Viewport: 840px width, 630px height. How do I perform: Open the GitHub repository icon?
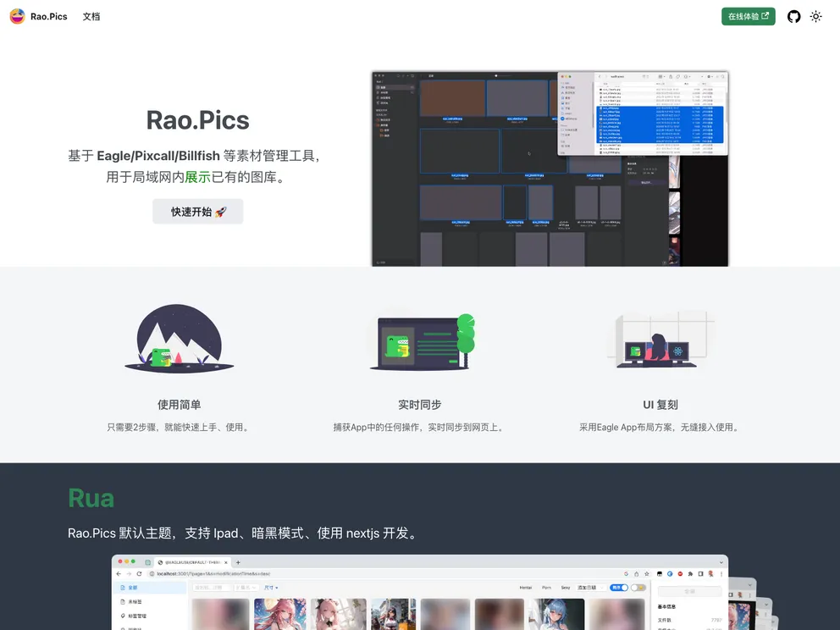coord(793,16)
